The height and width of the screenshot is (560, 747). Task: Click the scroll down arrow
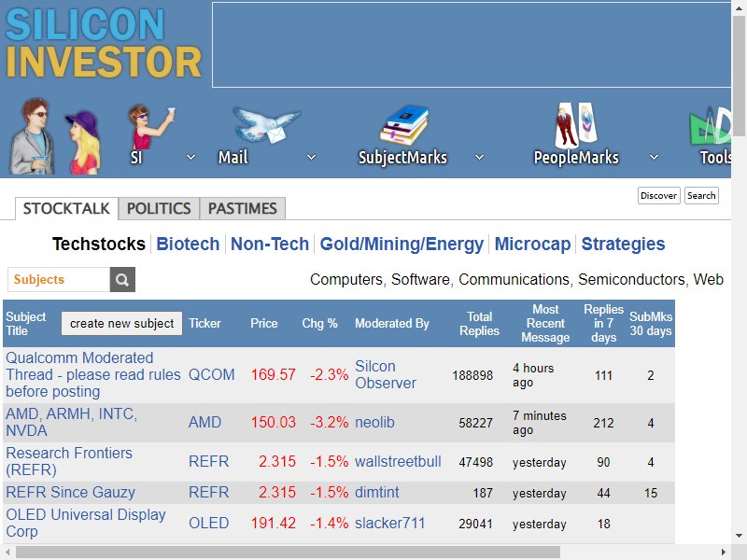pyautogui.click(x=739, y=535)
